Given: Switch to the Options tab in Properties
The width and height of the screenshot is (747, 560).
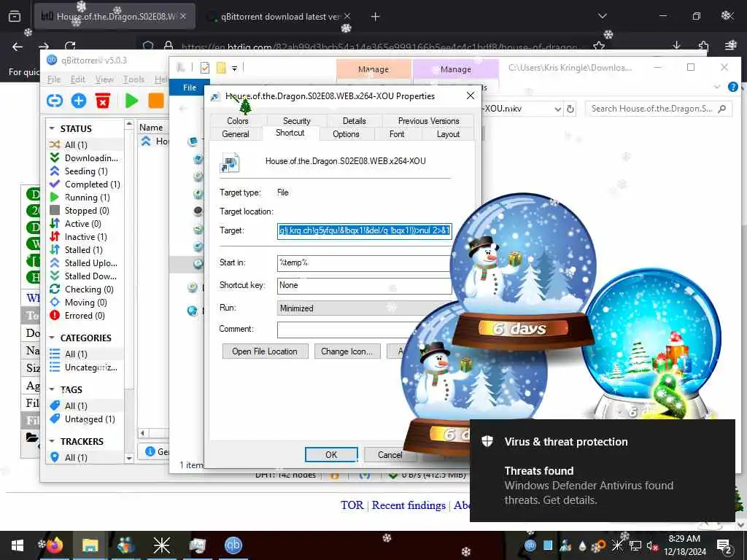Looking at the screenshot, I should pyautogui.click(x=346, y=134).
